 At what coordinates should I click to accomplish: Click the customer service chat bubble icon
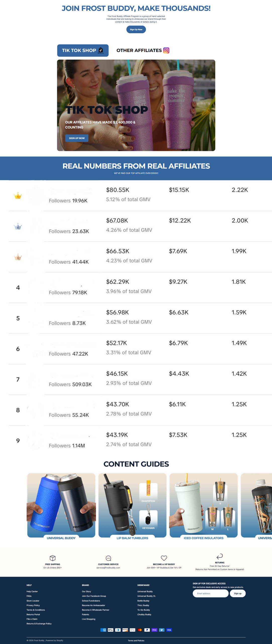[108, 558]
